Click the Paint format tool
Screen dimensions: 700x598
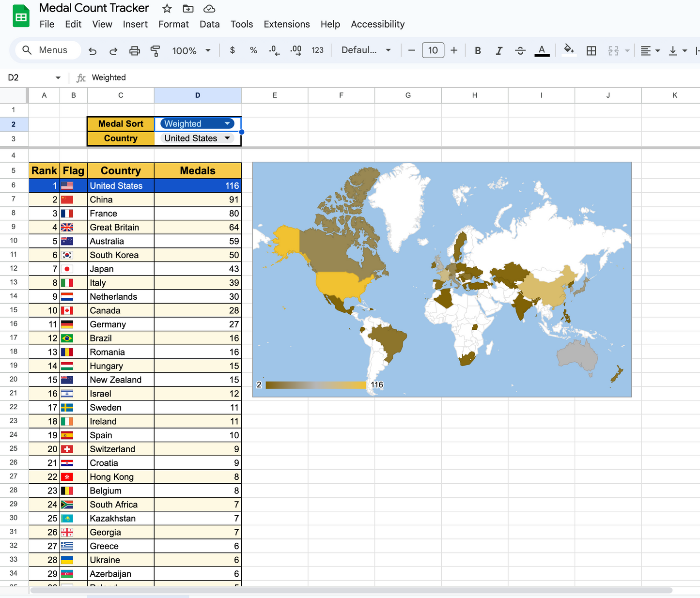pos(155,50)
